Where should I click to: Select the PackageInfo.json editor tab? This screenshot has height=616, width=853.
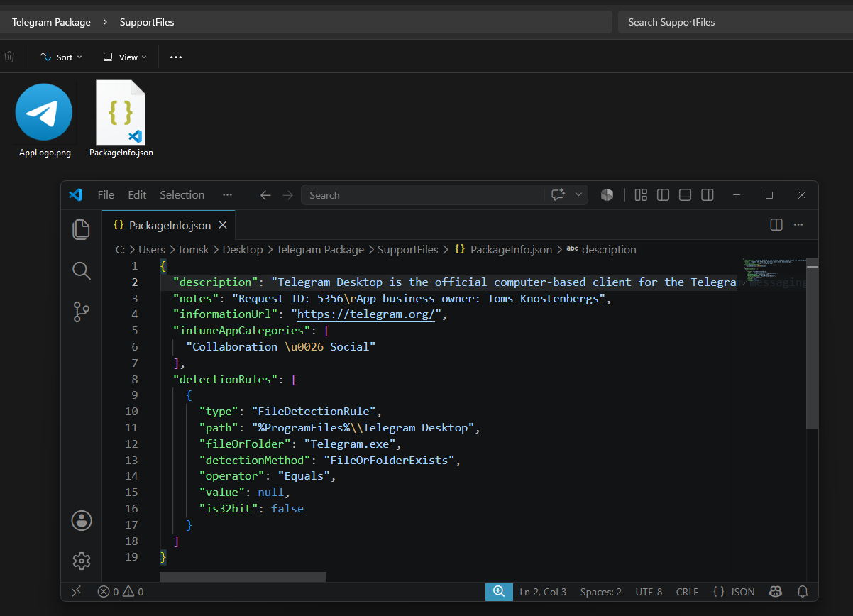click(x=169, y=225)
